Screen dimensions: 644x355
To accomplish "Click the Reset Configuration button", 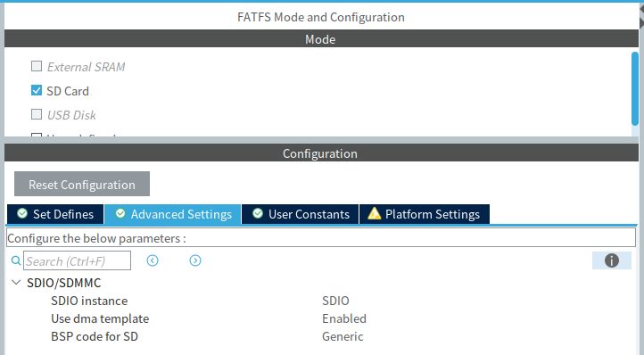I will (x=82, y=184).
